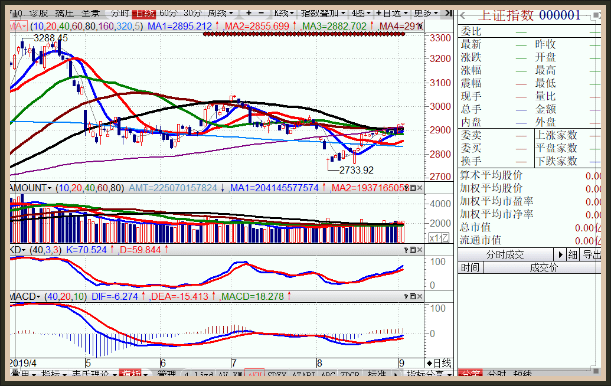The image size is (611, 386).
Task: Click the K=70.524 value
Action: pyautogui.click(x=86, y=250)
